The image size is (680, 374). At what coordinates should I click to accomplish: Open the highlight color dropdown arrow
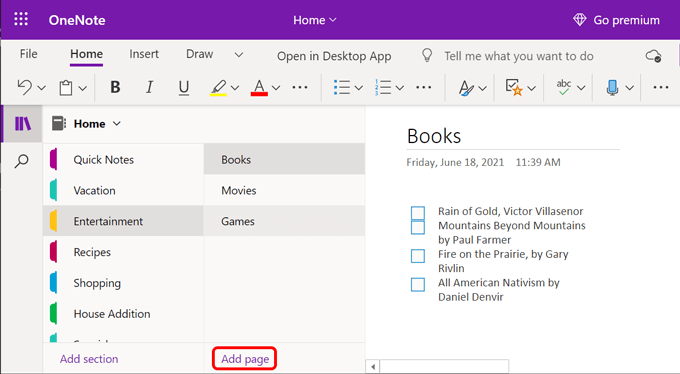[235, 88]
